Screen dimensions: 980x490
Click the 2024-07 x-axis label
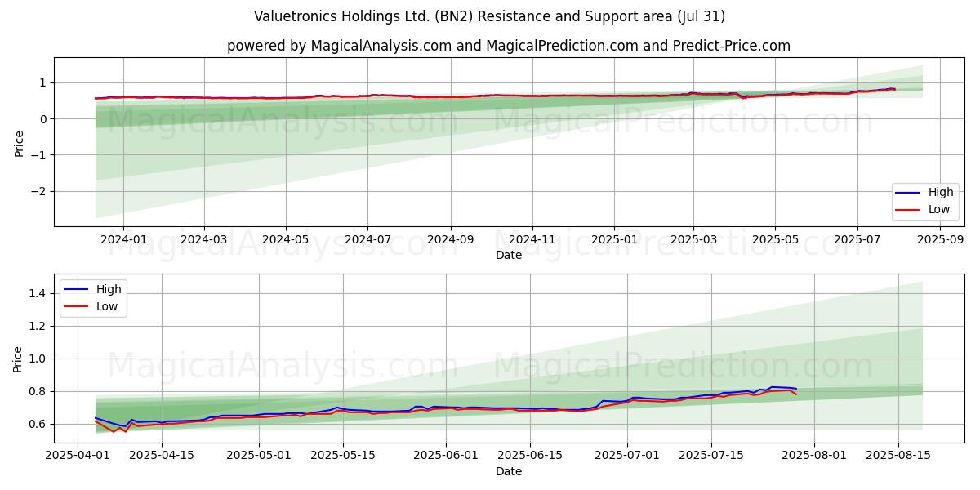(x=367, y=240)
